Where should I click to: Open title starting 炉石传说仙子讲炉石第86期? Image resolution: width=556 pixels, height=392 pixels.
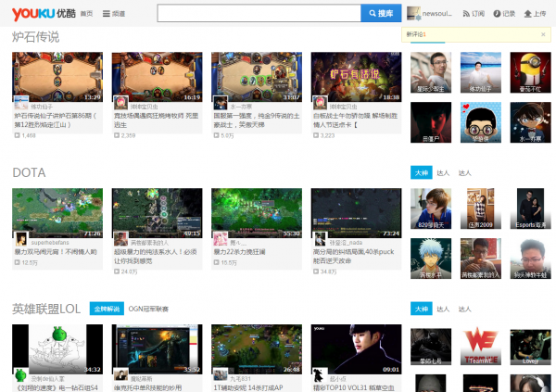click(56, 120)
